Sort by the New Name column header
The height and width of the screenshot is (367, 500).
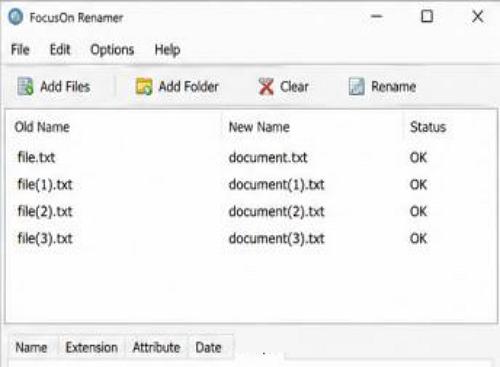tap(259, 127)
